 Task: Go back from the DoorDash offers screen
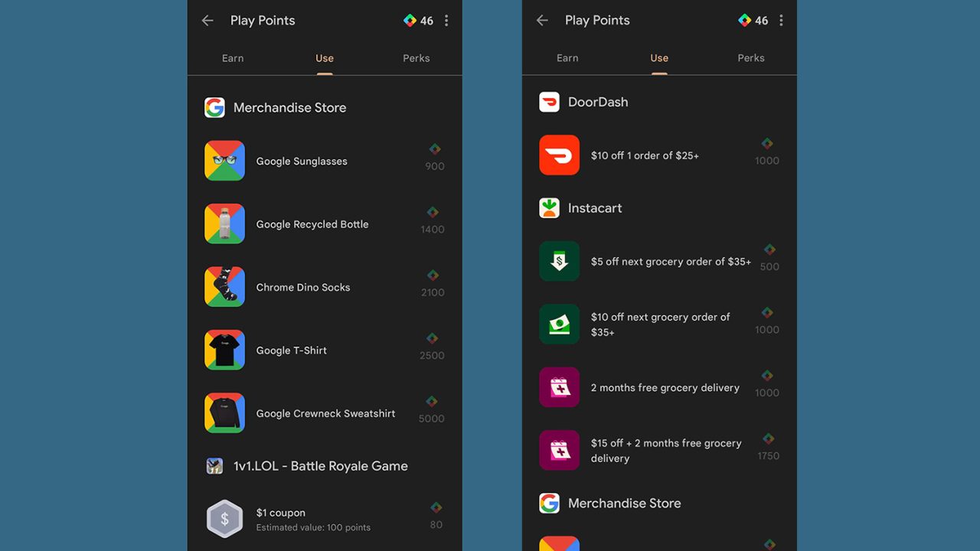pos(542,21)
